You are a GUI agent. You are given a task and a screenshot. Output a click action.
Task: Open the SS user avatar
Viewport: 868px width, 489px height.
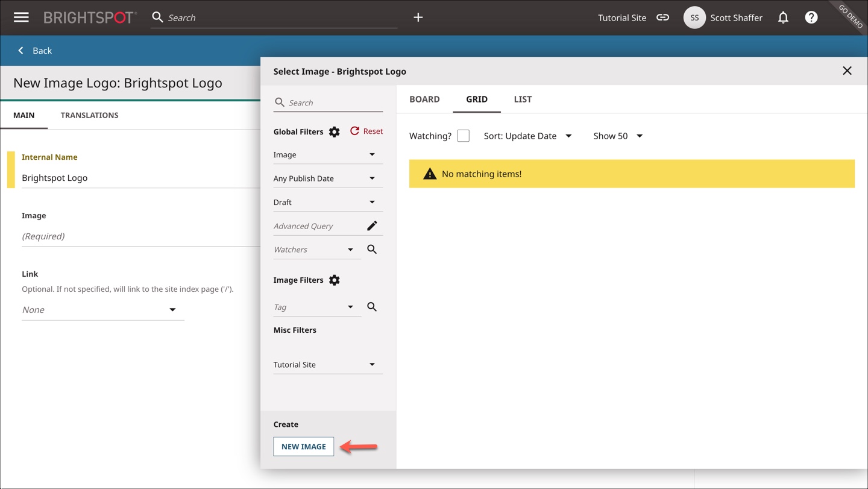694,17
